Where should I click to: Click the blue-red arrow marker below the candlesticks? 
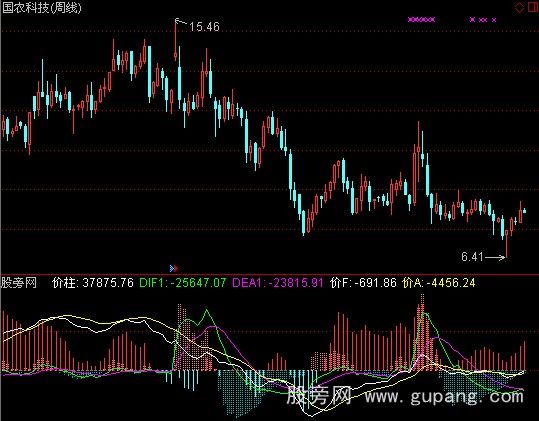point(174,268)
